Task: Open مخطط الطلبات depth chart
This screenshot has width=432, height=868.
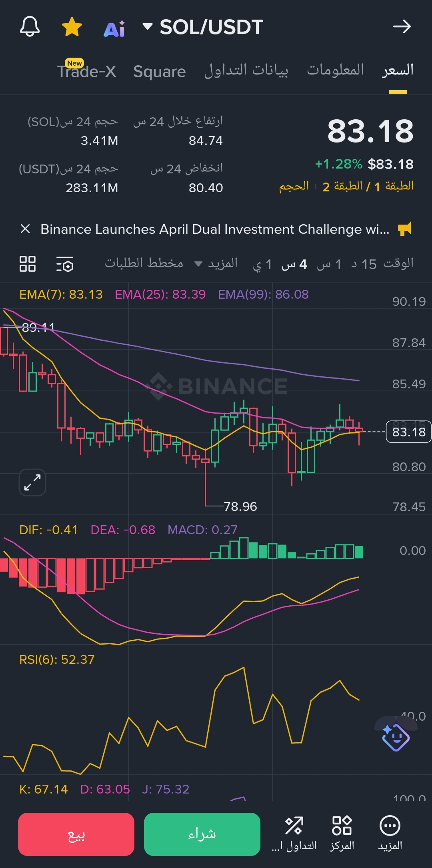Action: coord(144,263)
